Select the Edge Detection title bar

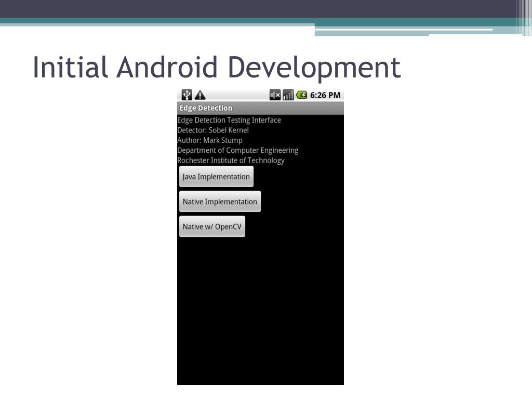pos(260,108)
